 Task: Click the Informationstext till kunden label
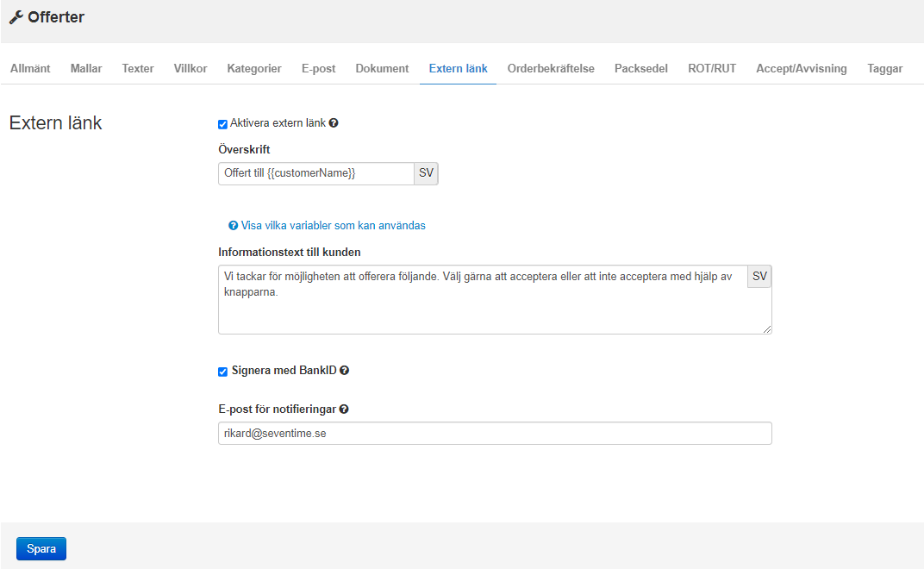pyautogui.click(x=290, y=253)
